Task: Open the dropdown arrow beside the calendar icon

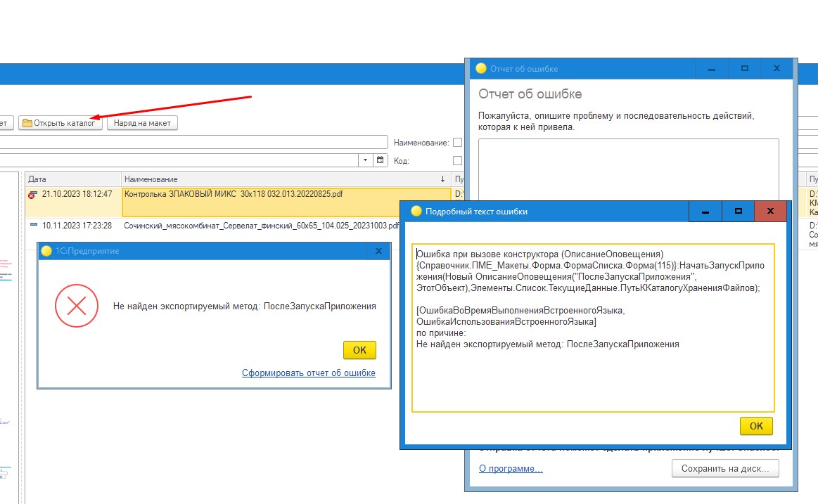Action: [x=365, y=160]
